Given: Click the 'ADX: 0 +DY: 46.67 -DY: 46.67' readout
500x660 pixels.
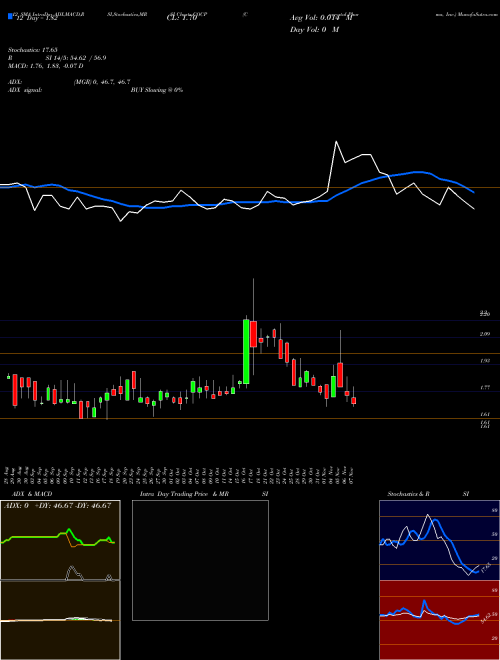Looking at the screenshot, I should (58, 506).
